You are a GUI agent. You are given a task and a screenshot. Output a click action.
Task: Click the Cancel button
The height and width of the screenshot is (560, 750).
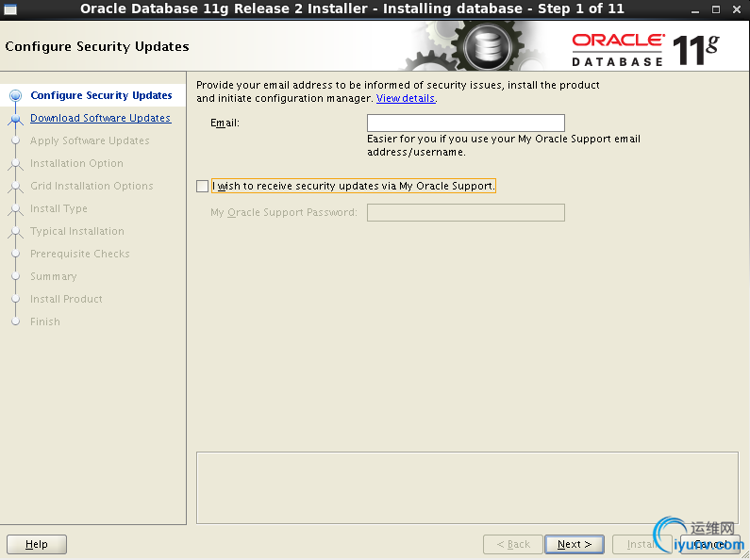pos(709,544)
